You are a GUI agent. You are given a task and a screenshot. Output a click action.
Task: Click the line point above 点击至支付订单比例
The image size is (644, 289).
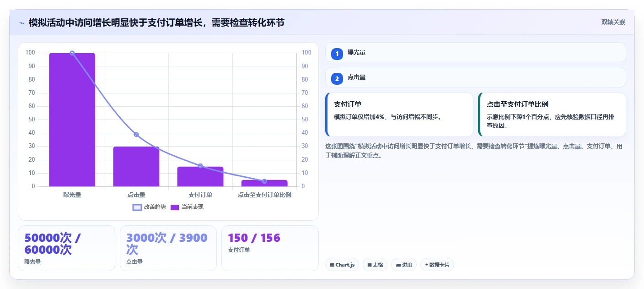[264, 181]
